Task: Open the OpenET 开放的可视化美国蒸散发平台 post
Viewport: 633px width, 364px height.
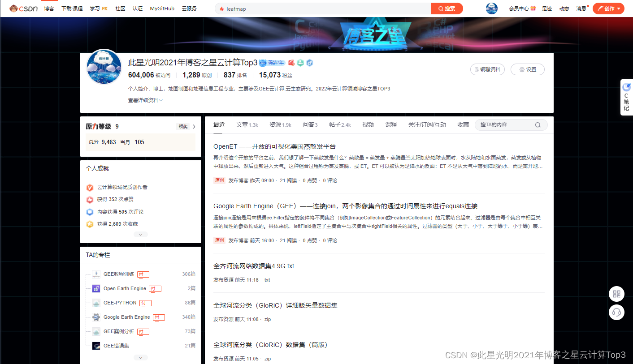Action: point(274,146)
